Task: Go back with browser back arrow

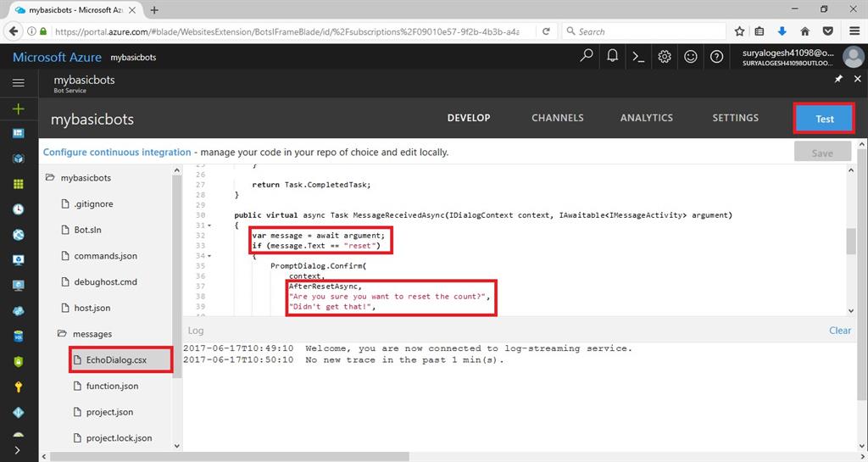Action: click(14, 31)
